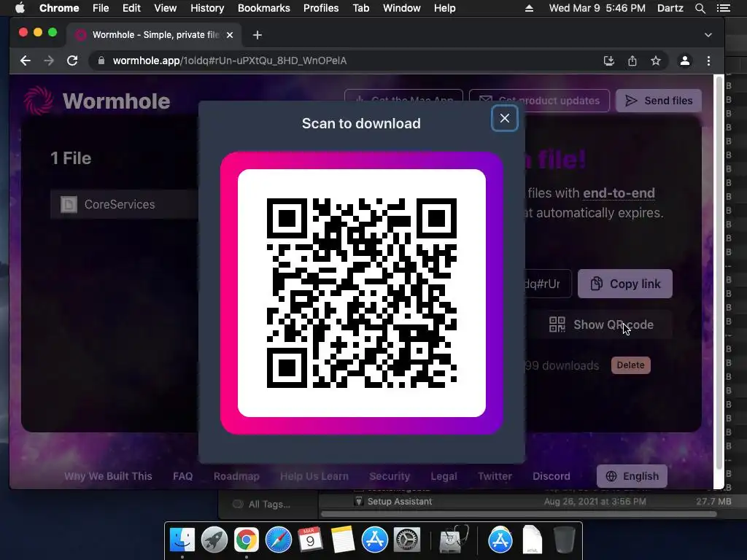Open the Window menu
Screen dimensions: 747x560
point(402,8)
